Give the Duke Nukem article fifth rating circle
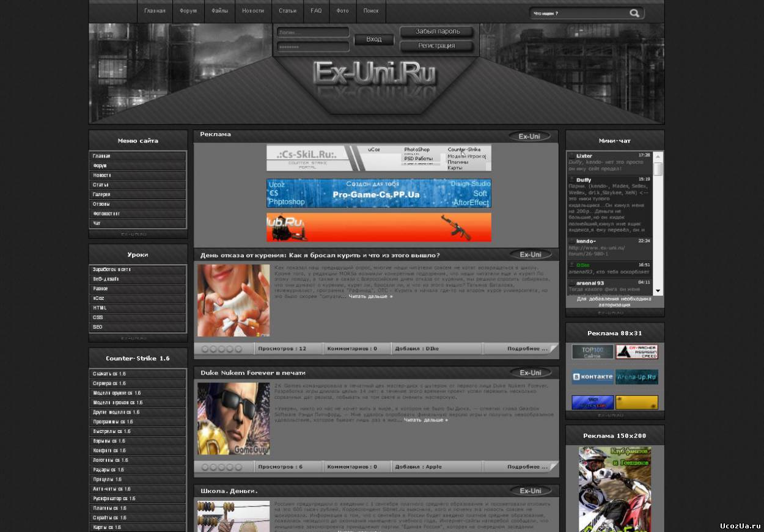This screenshot has width=764, height=532. [x=238, y=467]
